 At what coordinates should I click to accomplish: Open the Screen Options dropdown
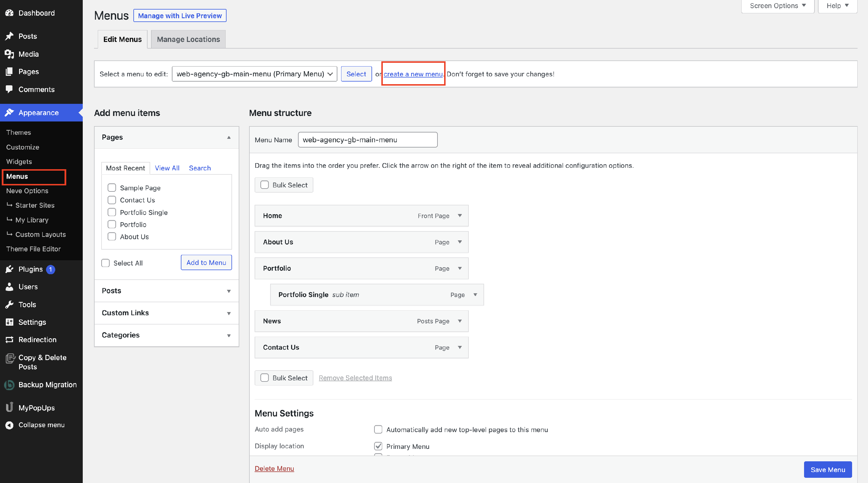click(777, 6)
